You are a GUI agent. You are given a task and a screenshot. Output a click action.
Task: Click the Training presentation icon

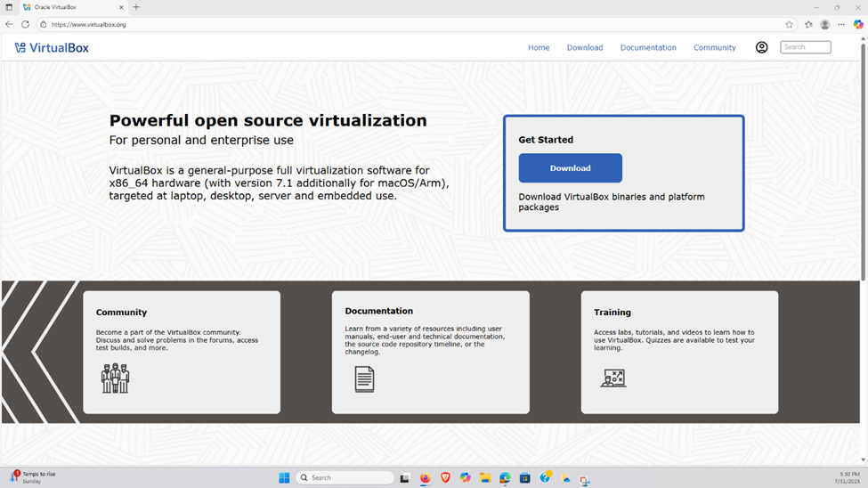612,378
